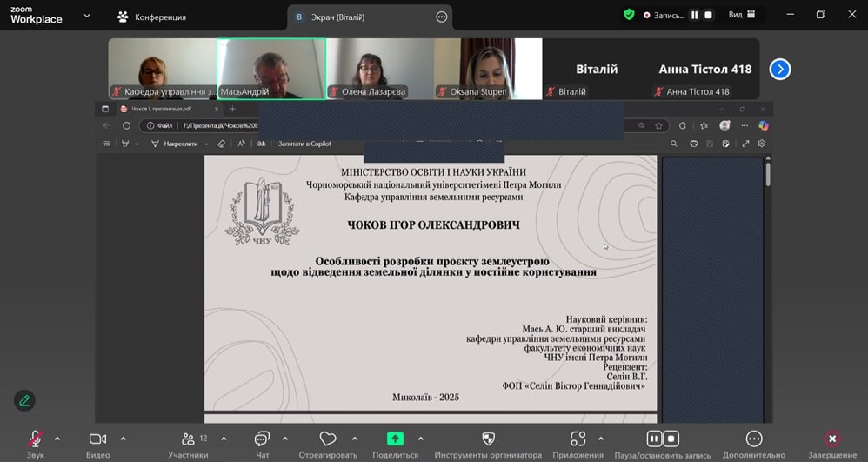Screen dimensions: 868x462
Task: Click green encryption shield icon
Action: pyautogui.click(x=629, y=15)
